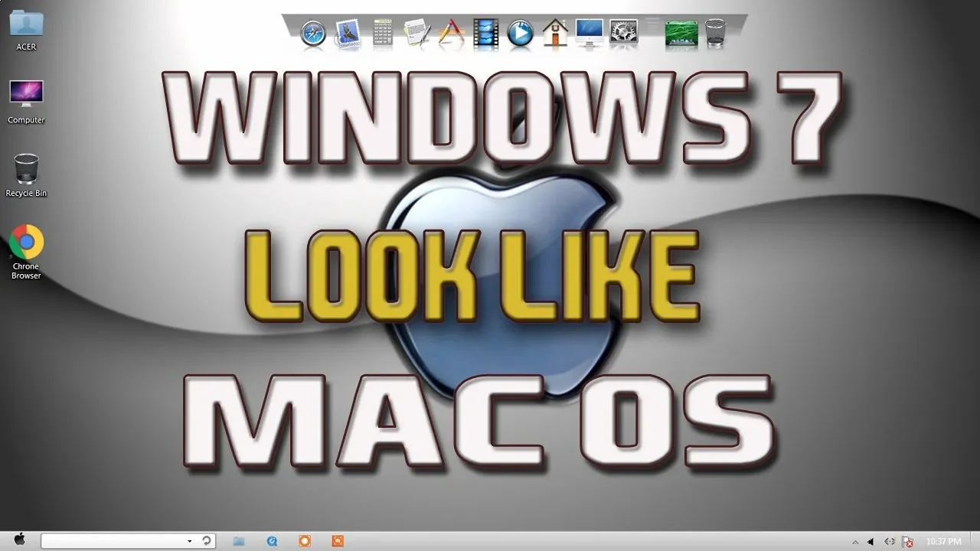Open the Action Center flag icon
This screenshot has width=980, height=551.
tap(908, 542)
